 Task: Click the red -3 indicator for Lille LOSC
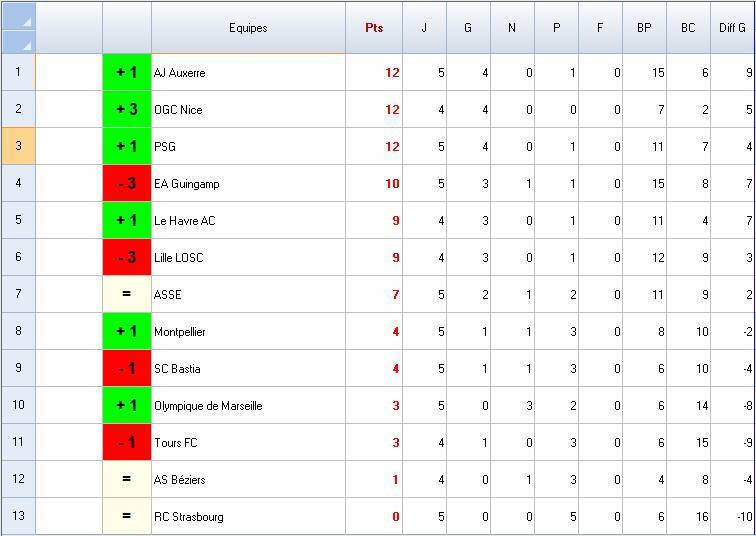[126, 258]
